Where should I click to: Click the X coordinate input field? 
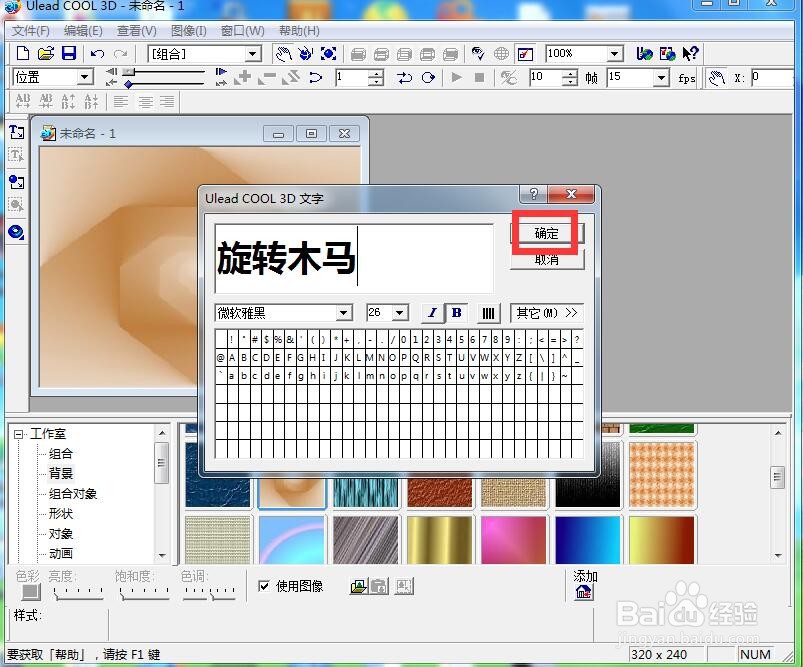773,78
